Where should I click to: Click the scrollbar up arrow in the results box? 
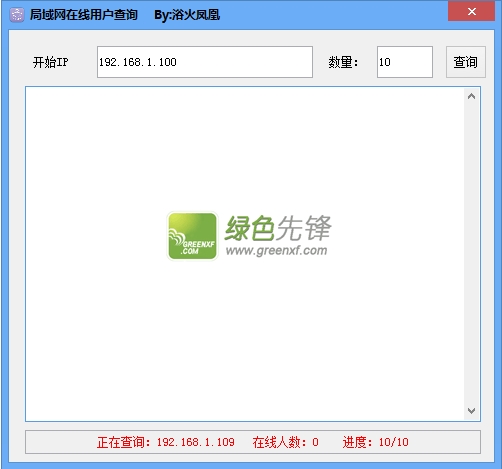pyautogui.click(x=471, y=97)
